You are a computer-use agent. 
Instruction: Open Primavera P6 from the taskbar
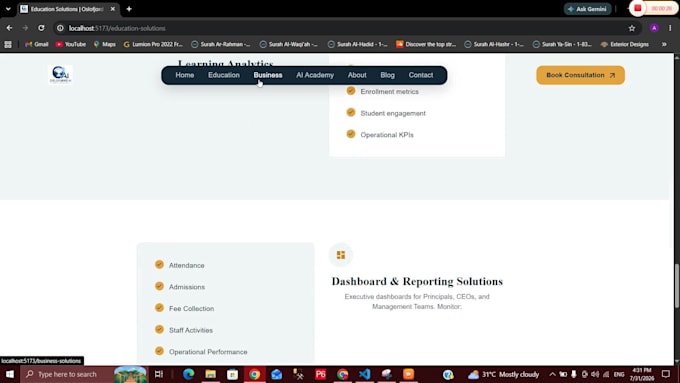coord(320,374)
